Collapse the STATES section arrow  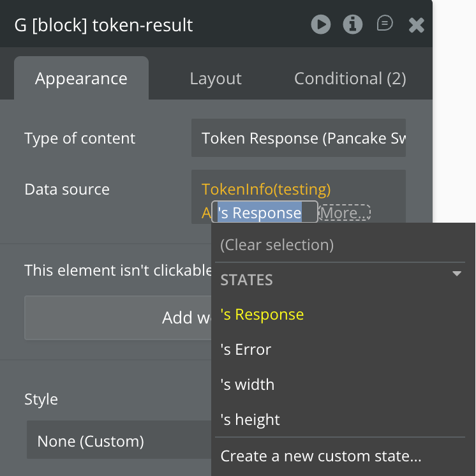click(x=457, y=274)
